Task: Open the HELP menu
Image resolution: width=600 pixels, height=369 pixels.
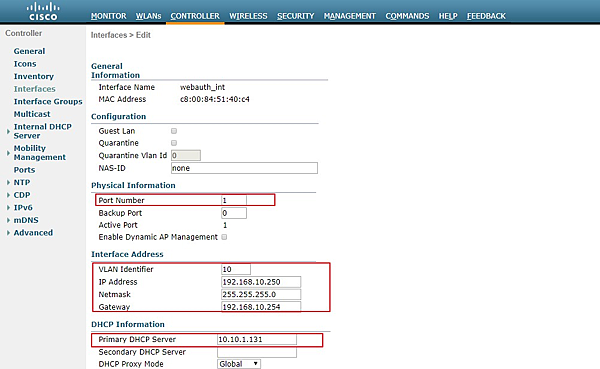Action: point(448,16)
